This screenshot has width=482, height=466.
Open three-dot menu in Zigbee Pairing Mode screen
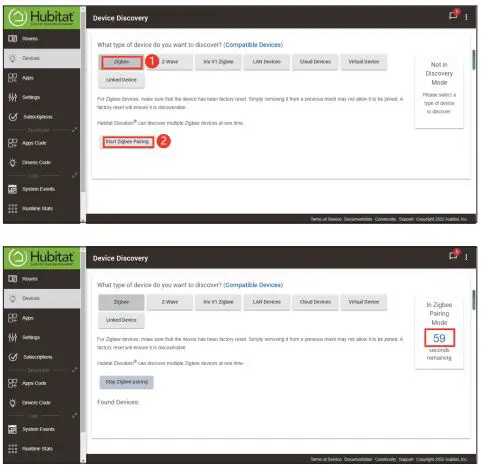click(466, 257)
